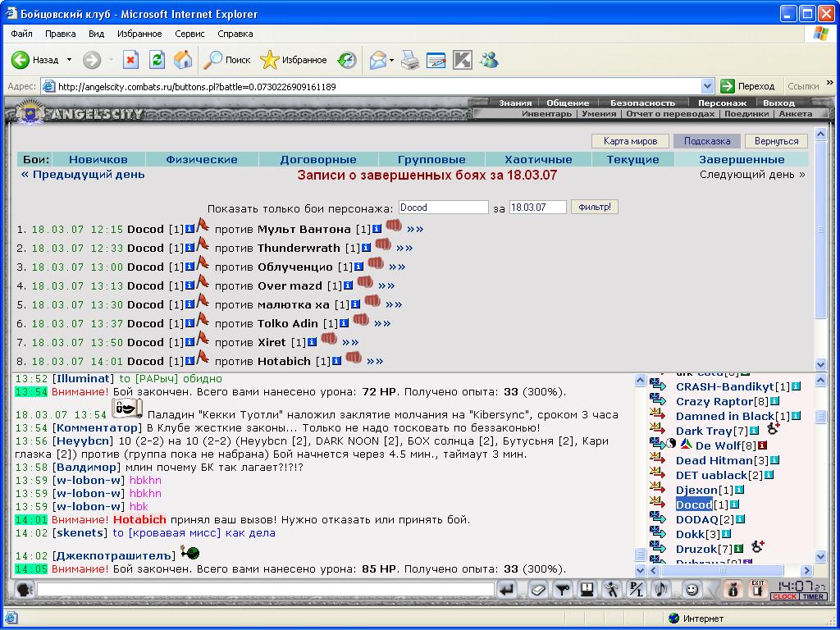Open info icon next to Docod in player list

[x=734, y=504]
